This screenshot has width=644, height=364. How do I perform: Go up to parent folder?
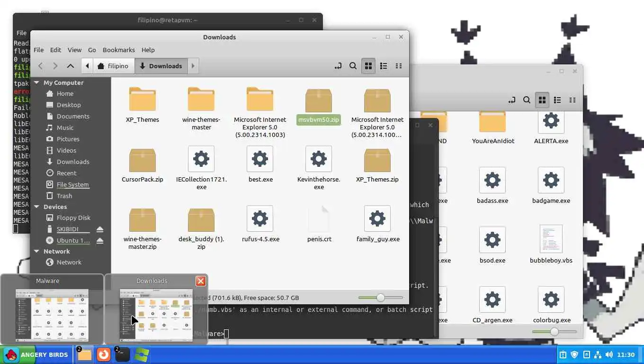(x=70, y=66)
